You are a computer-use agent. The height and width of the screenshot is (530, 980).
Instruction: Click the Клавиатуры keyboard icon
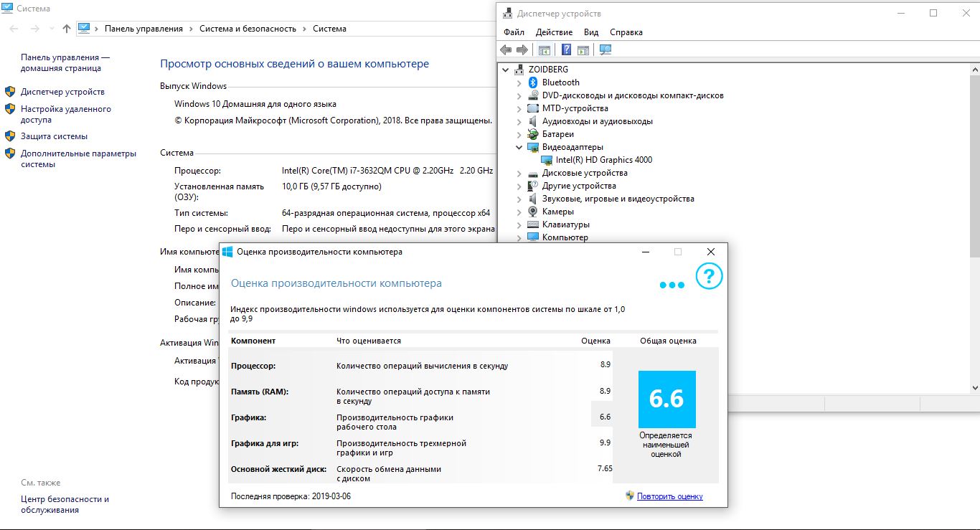click(533, 224)
